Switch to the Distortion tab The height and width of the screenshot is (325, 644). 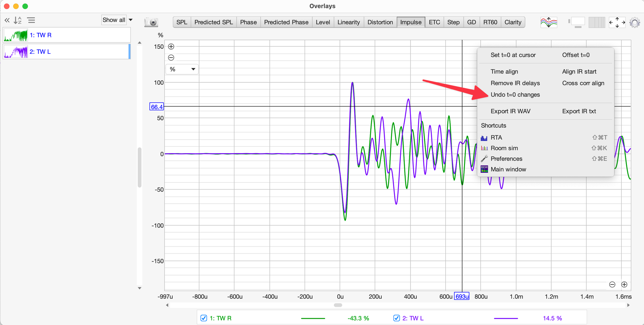click(380, 22)
